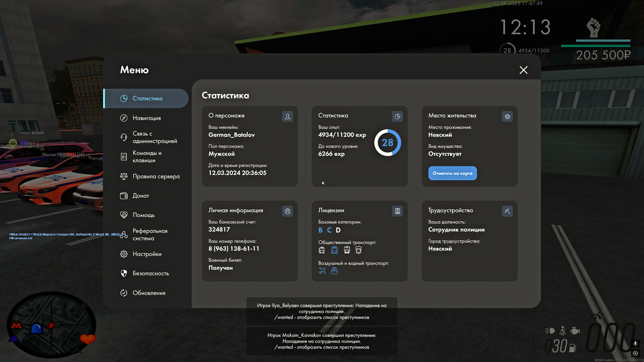The width and height of the screenshot is (644, 362).
Task: Click the list icon beside Команды и клавиши
Action: pyautogui.click(x=124, y=157)
